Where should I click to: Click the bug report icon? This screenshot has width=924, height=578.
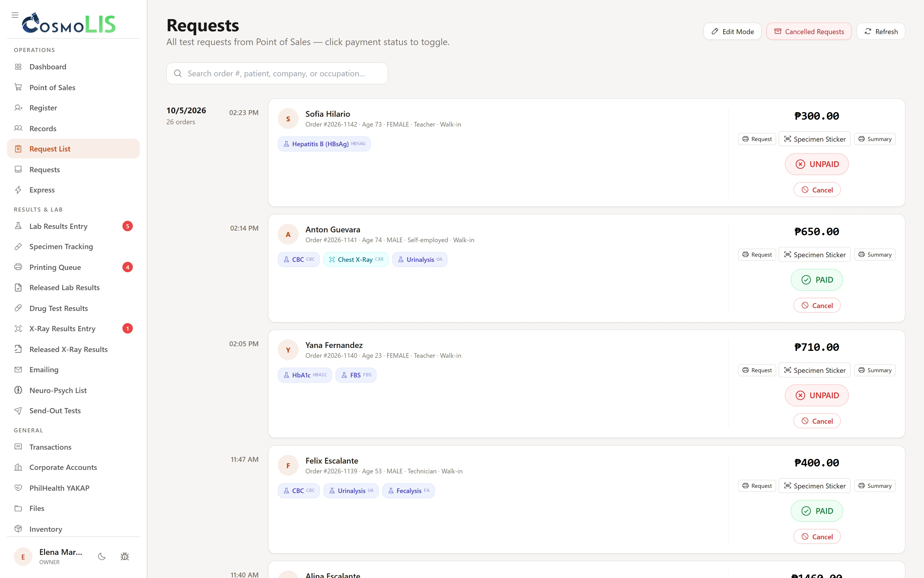click(124, 556)
